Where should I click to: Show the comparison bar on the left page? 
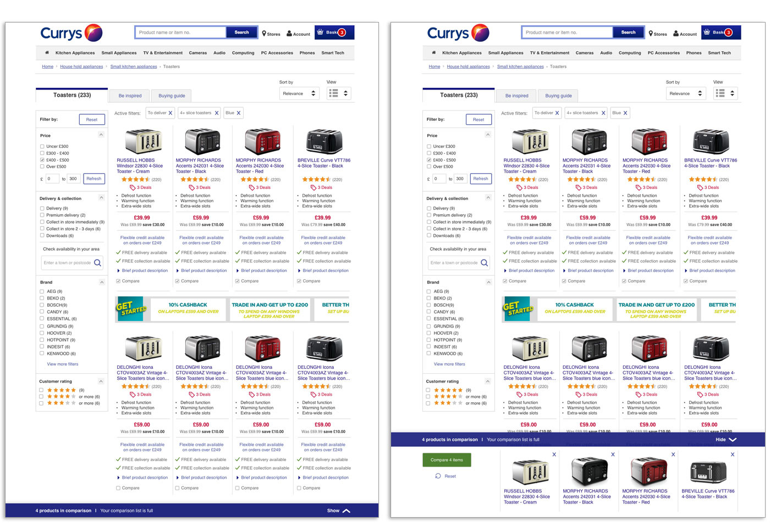click(x=339, y=511)
